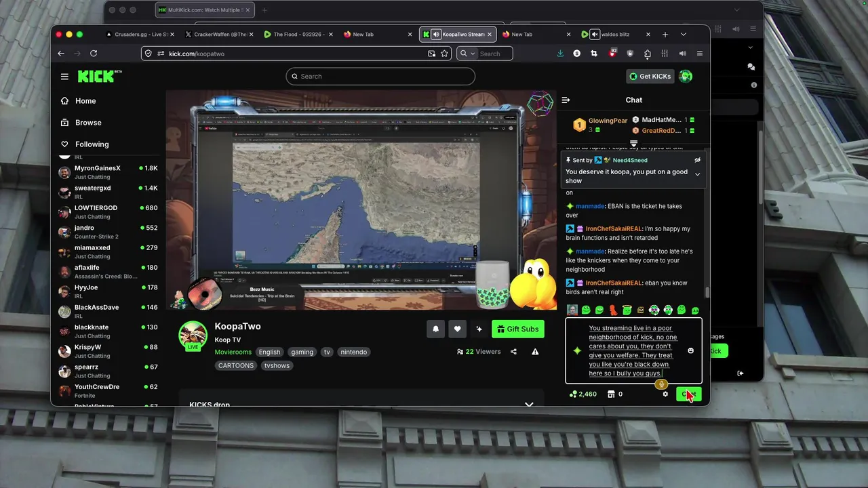
Task: Click the chat scrollbar thumb
Action: [707, 292]
